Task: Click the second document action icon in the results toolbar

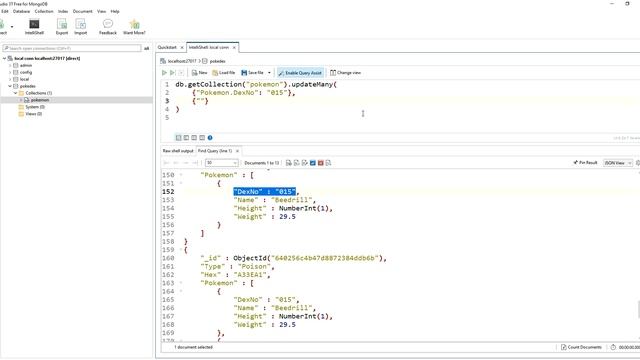Action: [x=297, y=163]
